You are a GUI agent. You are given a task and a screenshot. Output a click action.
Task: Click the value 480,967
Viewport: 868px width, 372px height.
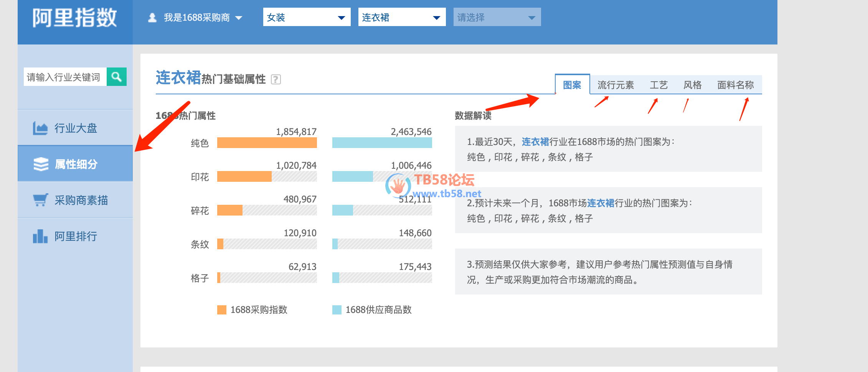tap(300, 199)
